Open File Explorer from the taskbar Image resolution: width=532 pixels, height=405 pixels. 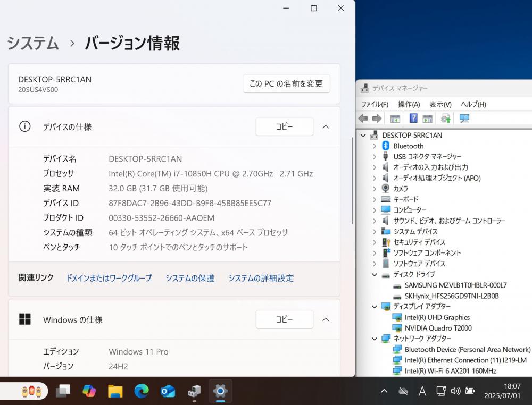115,391
